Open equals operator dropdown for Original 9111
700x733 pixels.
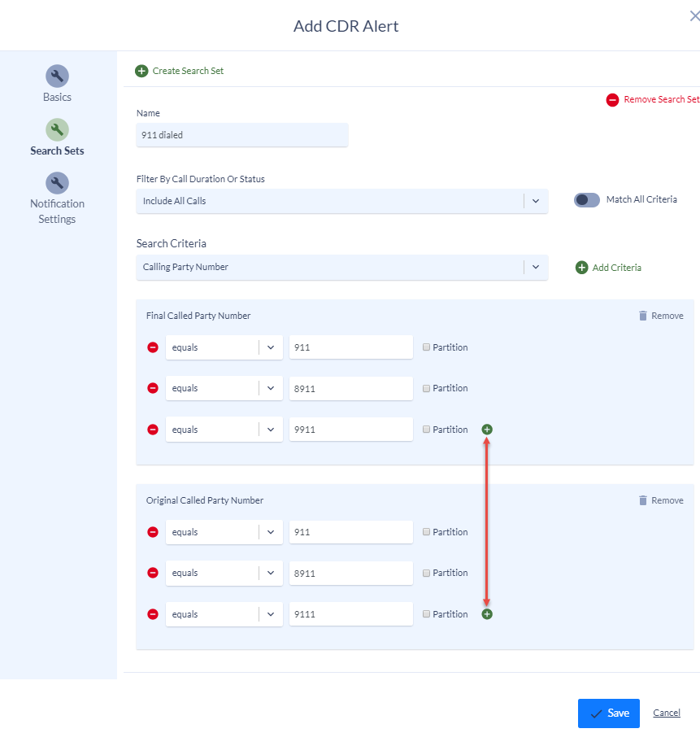(224, 613)
